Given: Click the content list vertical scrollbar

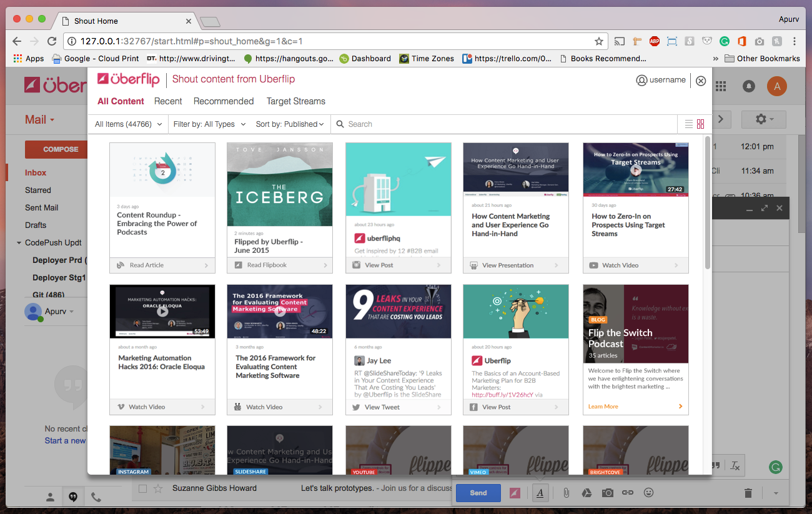Looking at the screenshot, I should [708, 202].
